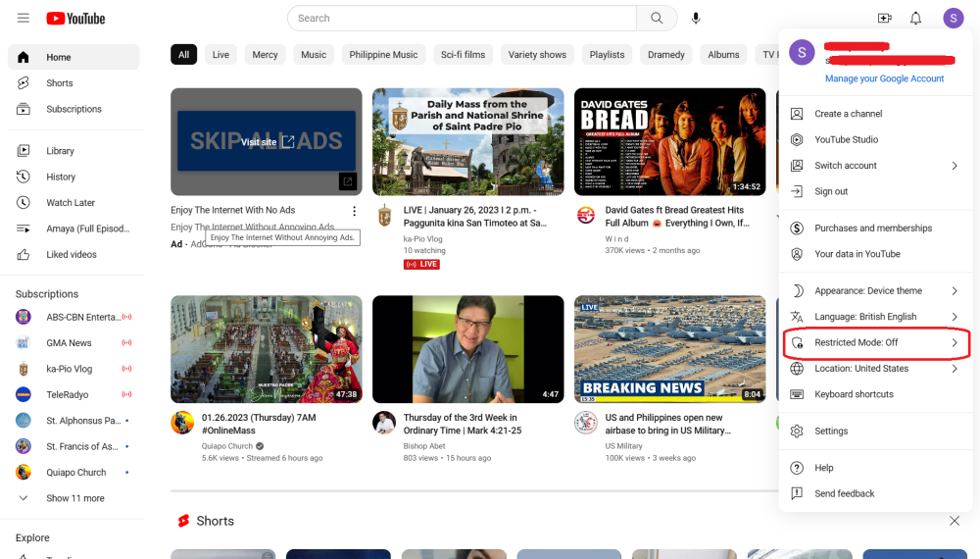This screenshot has height=559, width=980.
Task: Open ABS-CBN Entertainment subscription channel
Action: (73, 317)
